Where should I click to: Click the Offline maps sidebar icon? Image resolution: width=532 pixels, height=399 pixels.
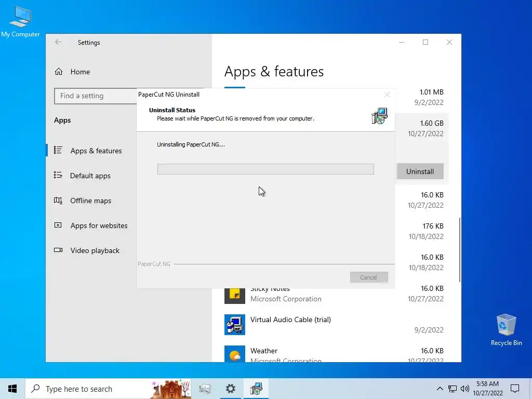point(58,200)
